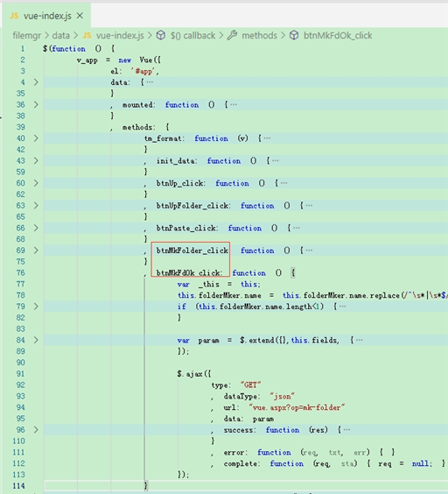
Task: Close the vue-index.js tab
Action: coord(80,16)
